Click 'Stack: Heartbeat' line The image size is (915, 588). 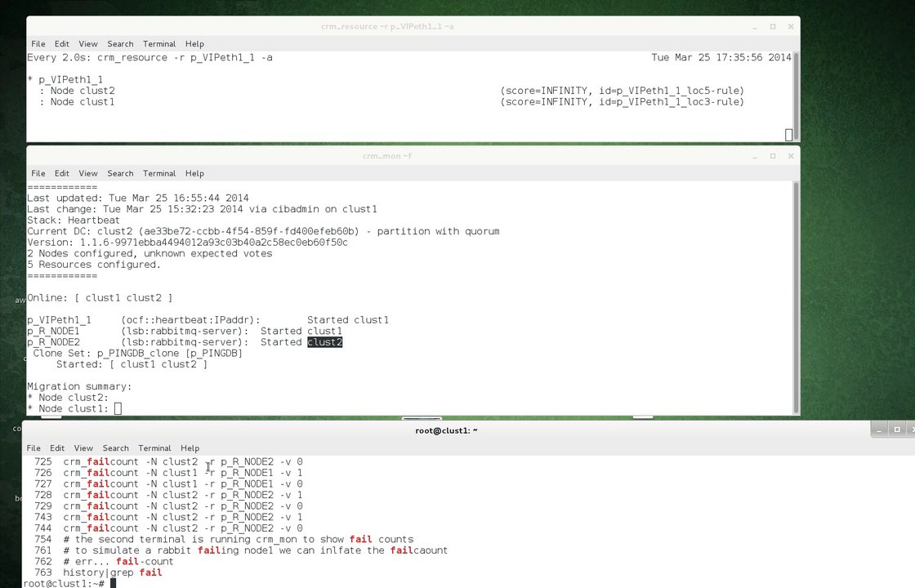pos(74,220)
